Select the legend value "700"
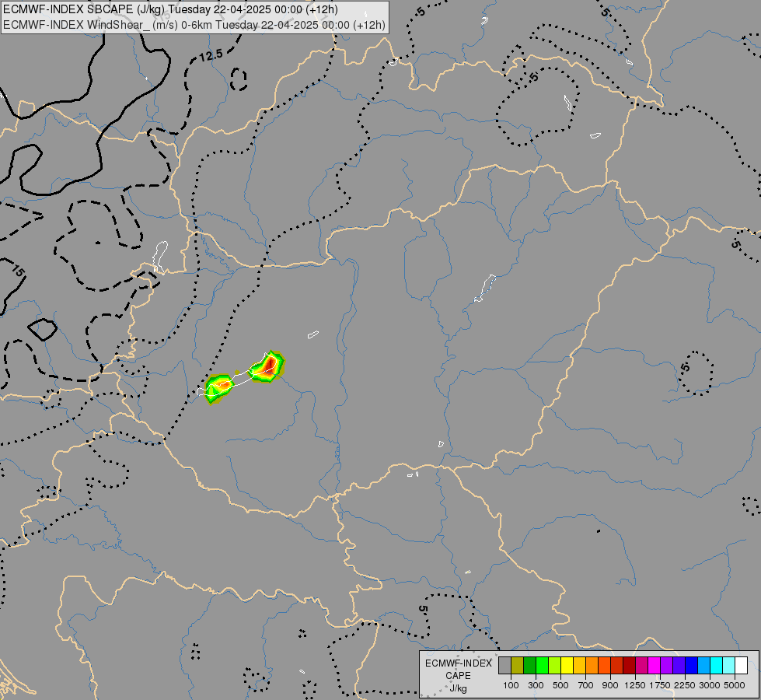 [586, 685]
